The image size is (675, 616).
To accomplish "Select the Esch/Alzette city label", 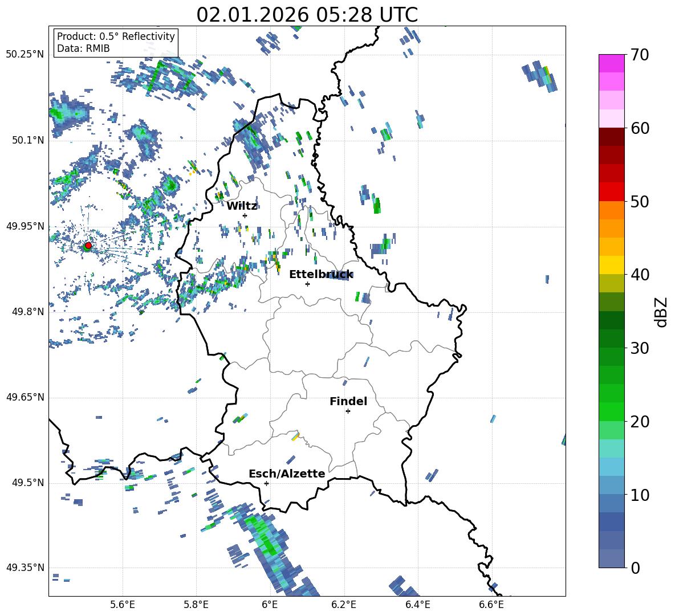I will tap(287, 474).
